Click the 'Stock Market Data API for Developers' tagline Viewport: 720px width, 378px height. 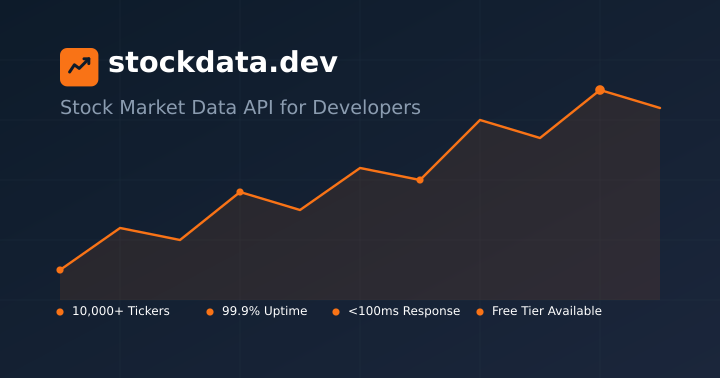(x=240, y=107)
